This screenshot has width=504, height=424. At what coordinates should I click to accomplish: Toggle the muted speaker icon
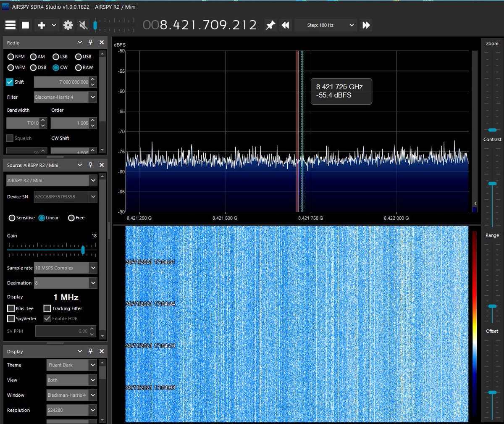[84, 25]
